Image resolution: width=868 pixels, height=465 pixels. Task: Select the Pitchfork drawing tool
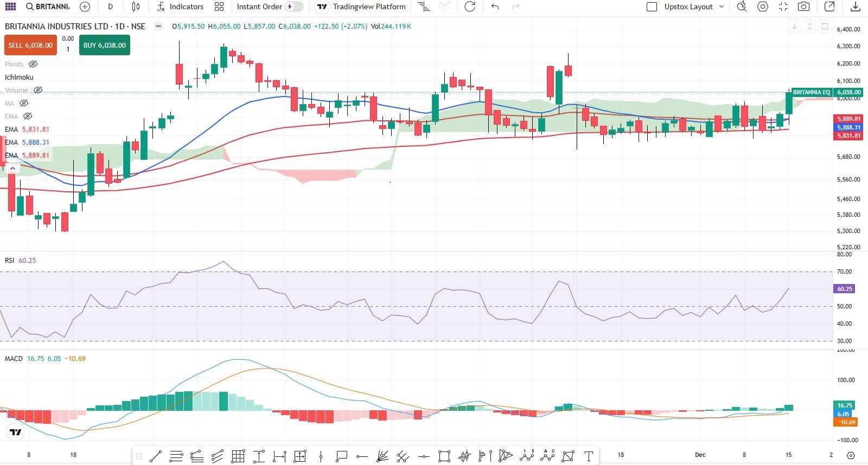click(403, 456)
